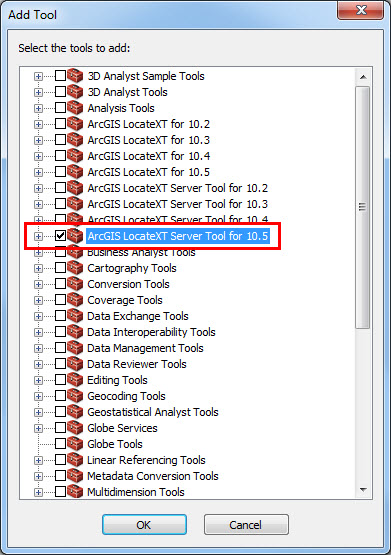The height and width of the screenshot is (555, 391).
Task: Click the ArcGIS LocateXT for 10.2 toolbox icon
Action: coord(75,124)
